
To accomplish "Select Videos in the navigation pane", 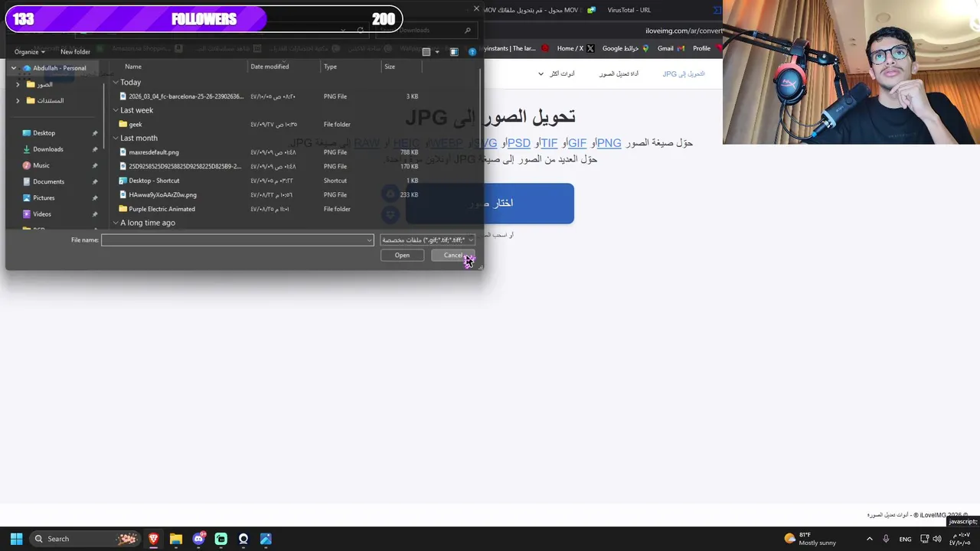I will 42,214.
